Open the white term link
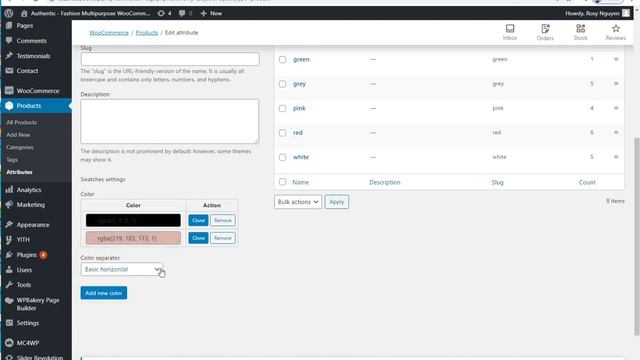This screenshot has width=640, height=360. click(301, 157)
